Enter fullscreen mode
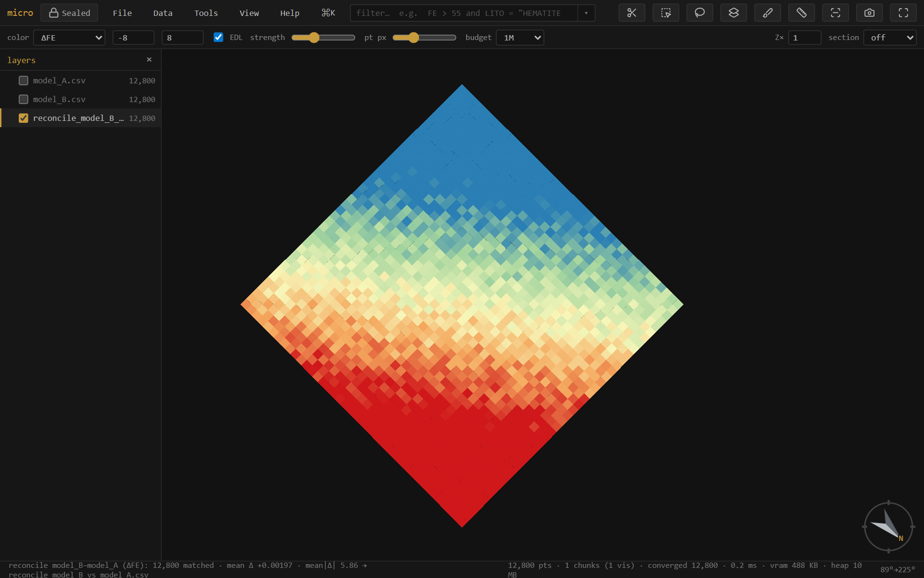The width and height of the screenshot is (924, 578). pos(903,13)
